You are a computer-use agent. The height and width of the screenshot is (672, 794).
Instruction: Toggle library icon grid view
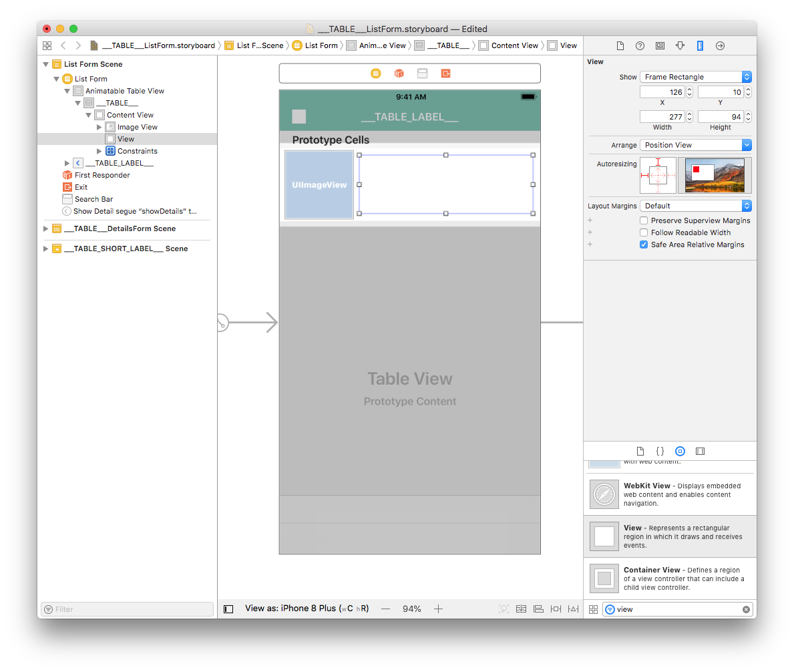(594, 609)
